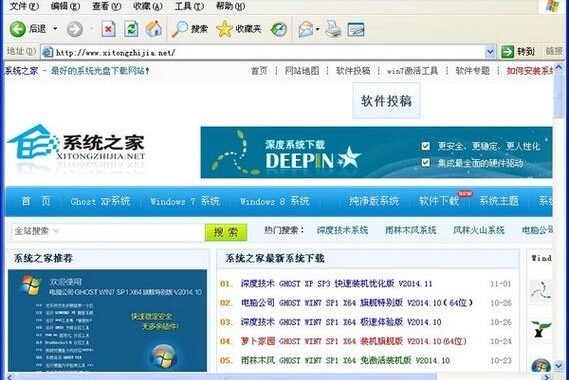Expand the address bar dropdown arrow
The width and height of the screenshot is (569, 380).
click(x=490, y=52)
